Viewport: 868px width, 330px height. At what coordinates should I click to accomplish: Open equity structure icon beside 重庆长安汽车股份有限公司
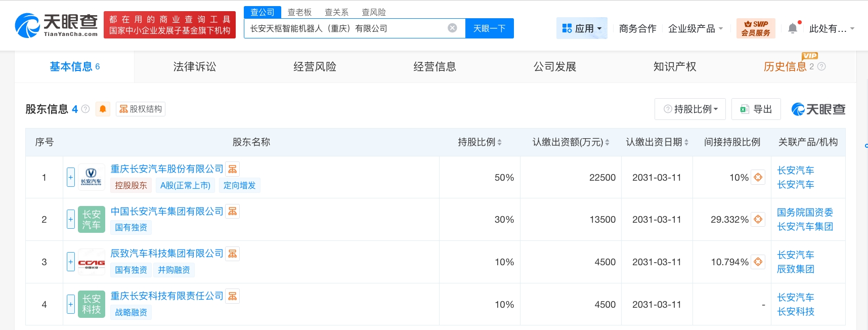point(233,169)
